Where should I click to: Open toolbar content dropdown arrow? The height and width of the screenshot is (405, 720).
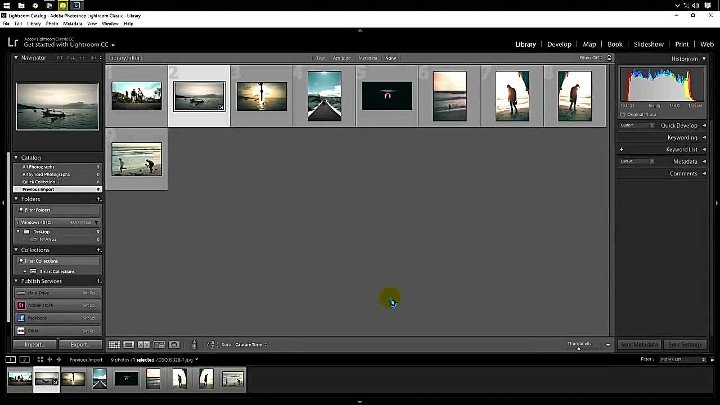[608, 344]
